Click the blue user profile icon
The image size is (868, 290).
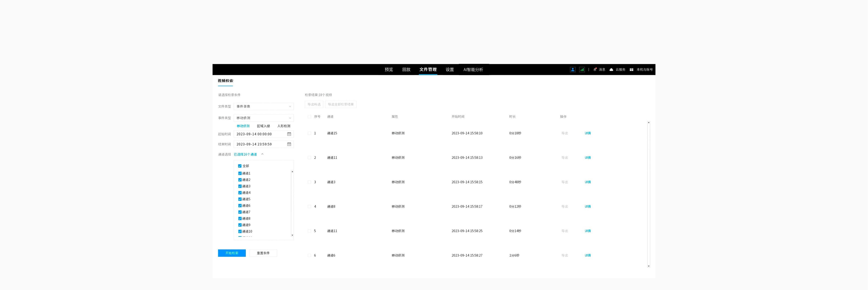(x=573, y=69)
